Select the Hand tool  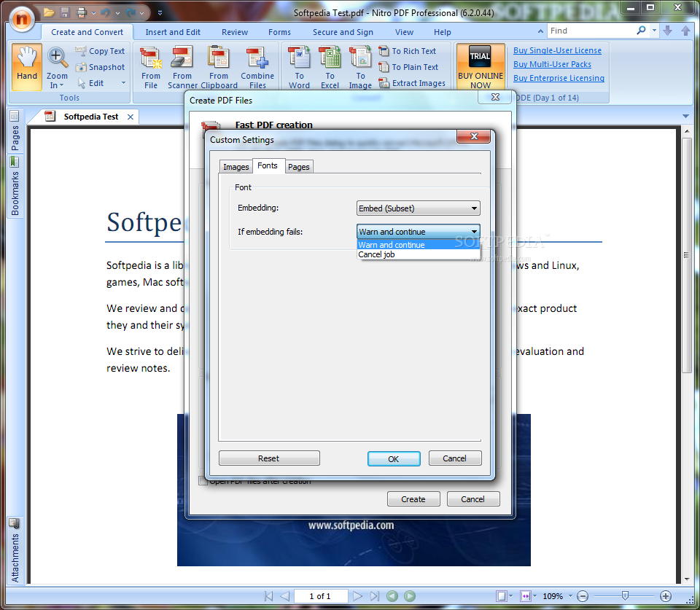click(x=27, y=67)
